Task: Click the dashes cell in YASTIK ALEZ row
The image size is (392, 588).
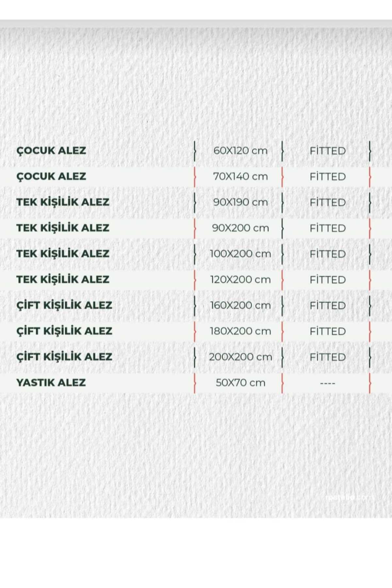Action: click(328, 383)
